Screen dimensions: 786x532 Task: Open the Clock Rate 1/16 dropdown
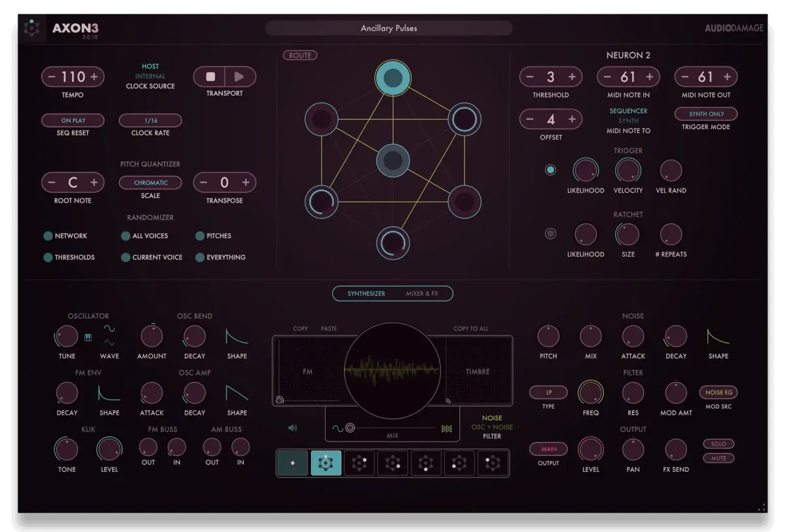point(150,121)
